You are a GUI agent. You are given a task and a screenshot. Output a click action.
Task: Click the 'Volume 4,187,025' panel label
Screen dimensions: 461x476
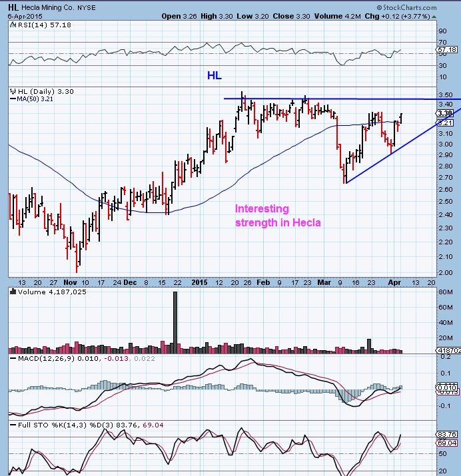(52, 292)
